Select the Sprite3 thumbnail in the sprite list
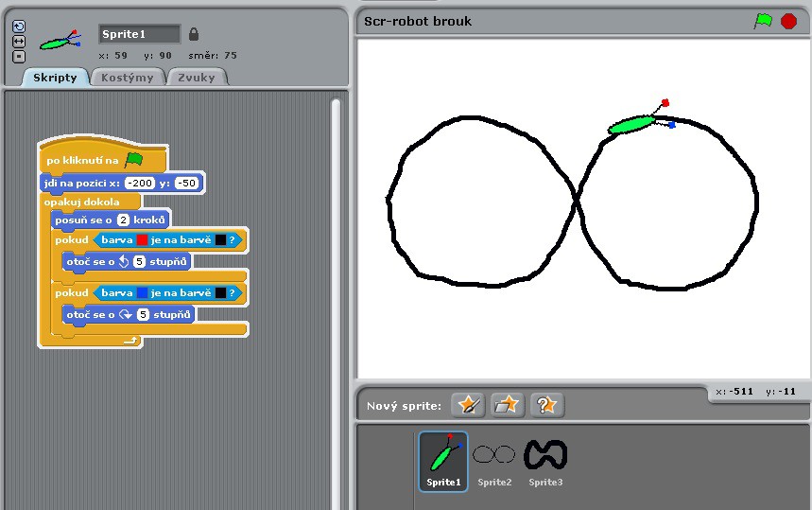 545,461
